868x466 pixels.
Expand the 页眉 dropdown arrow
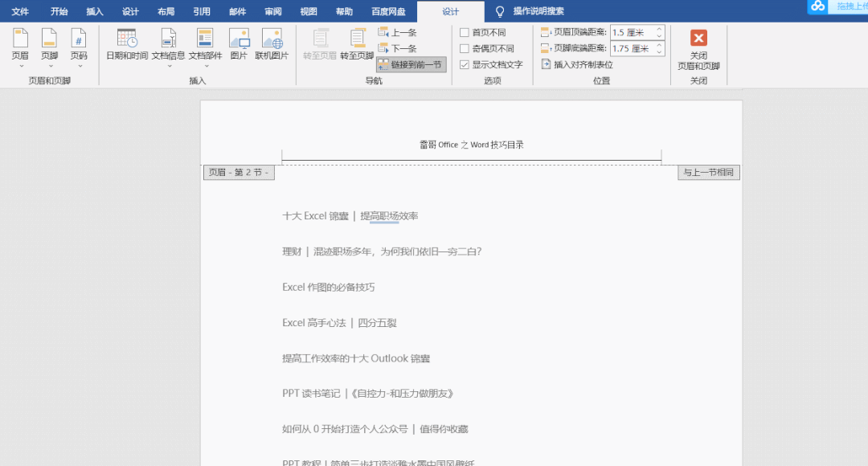click(21, 66)
